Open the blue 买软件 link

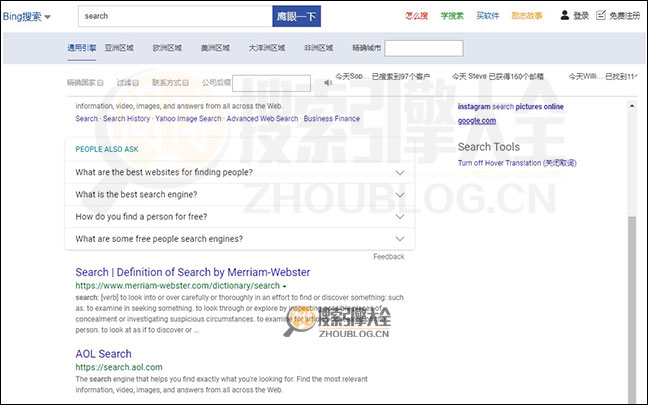click(x=488, y=16)
